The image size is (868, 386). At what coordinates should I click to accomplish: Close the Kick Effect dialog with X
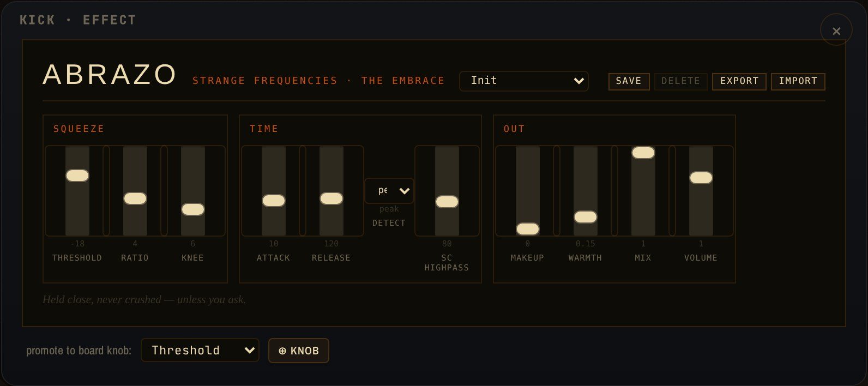coord(836,31)
